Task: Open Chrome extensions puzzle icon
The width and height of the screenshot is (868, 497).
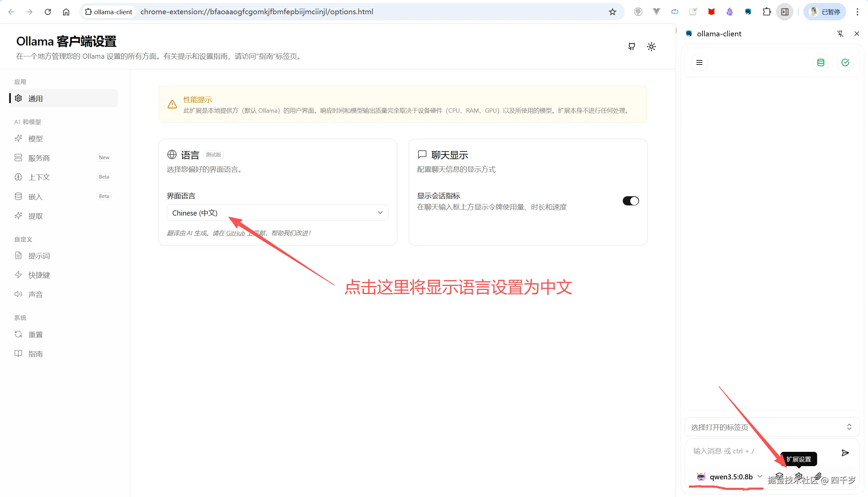Action: (x=767, y=11)
